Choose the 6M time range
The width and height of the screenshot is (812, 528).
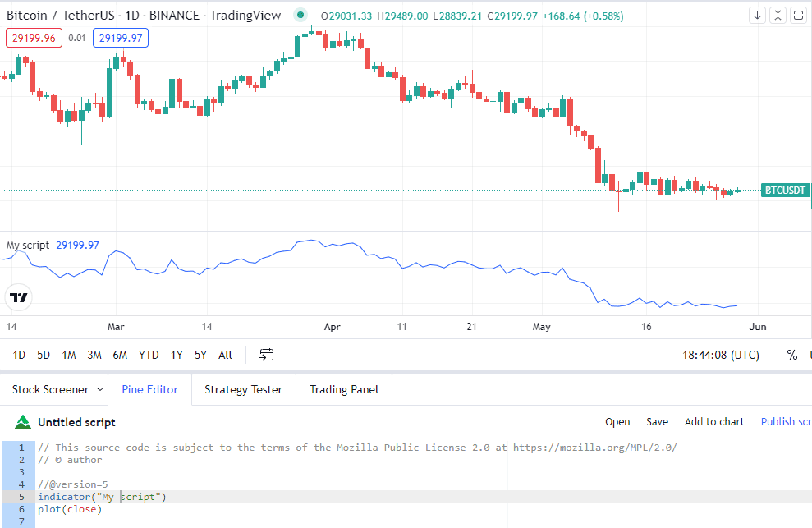120,355
